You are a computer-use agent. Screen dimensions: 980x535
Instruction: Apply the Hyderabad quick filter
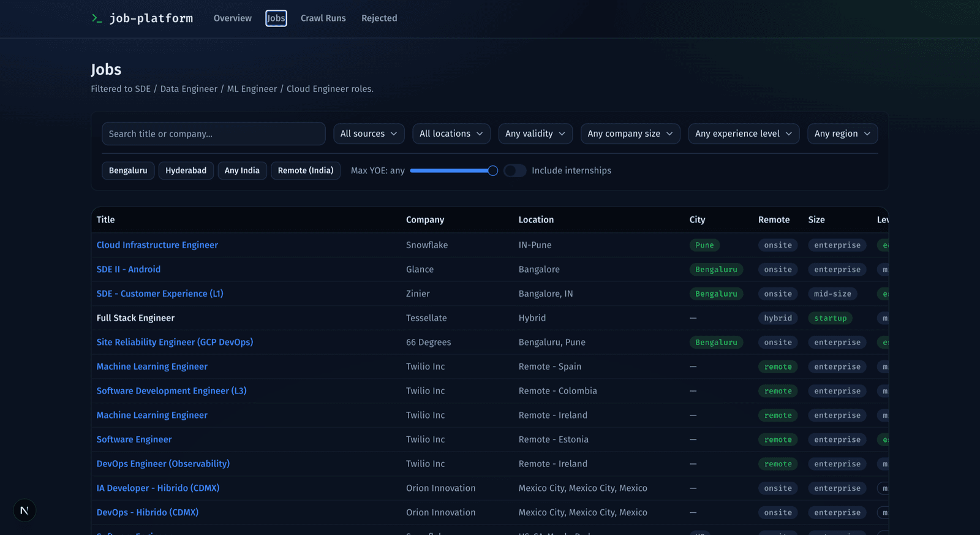click(186, 170)
